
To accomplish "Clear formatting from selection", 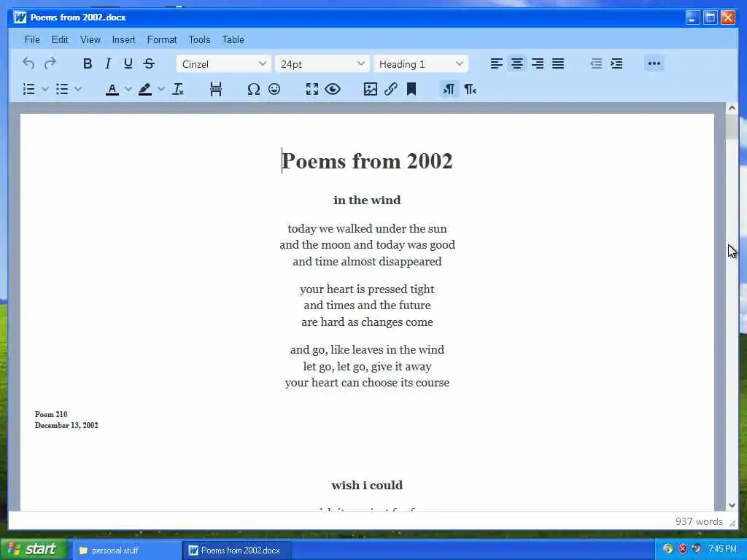I will click(178, 89).
